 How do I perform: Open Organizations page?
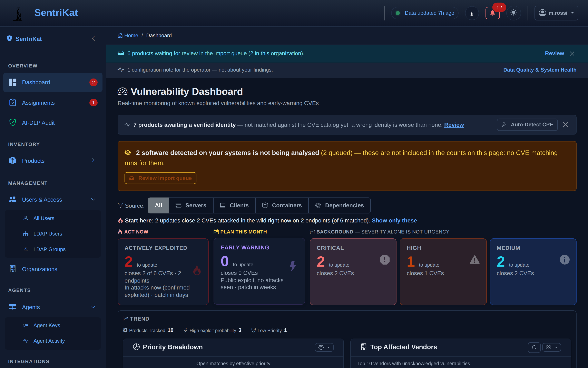pyautogui.click(x=53, y=269)
